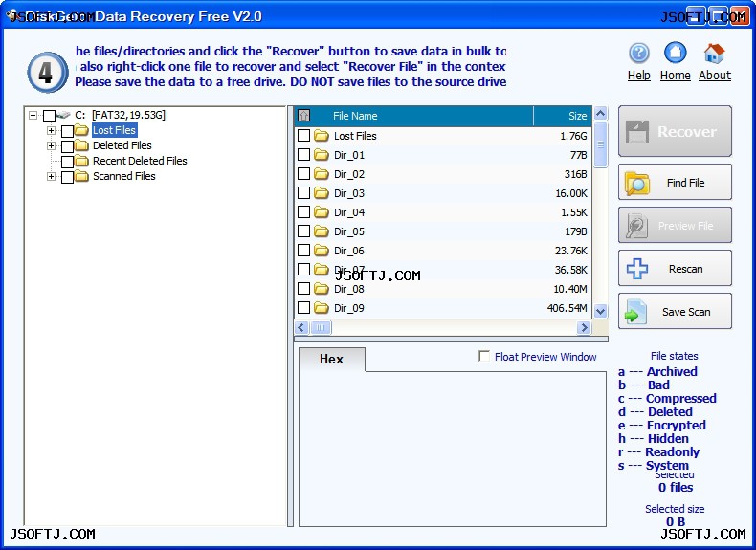Viewport: 756px width, 550px height.
Task: Click the Rescan button
Action: (675, 269)
